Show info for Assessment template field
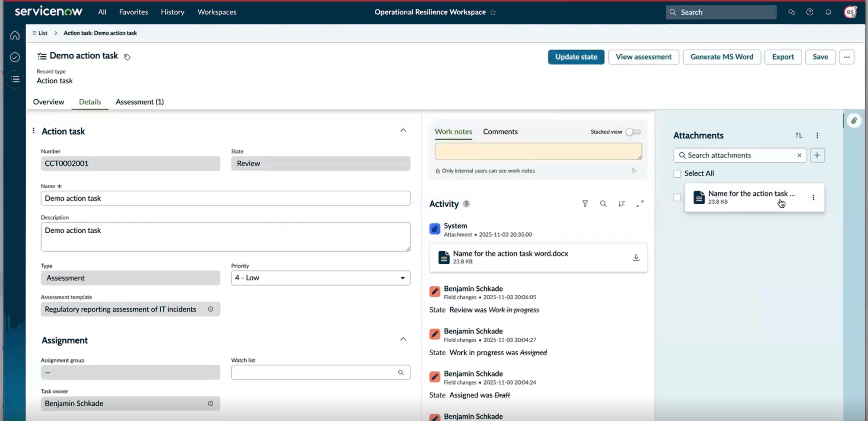Viewport: 868px width, 421px height. coord(210,309)
